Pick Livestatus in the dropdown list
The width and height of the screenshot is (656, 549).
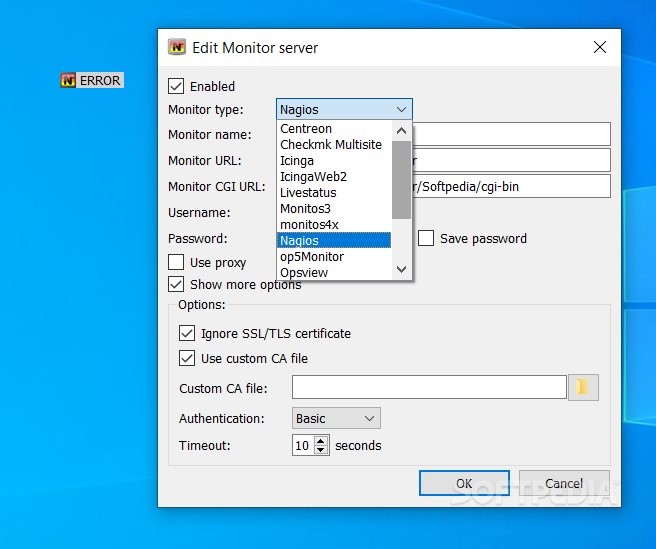[334, 192]
